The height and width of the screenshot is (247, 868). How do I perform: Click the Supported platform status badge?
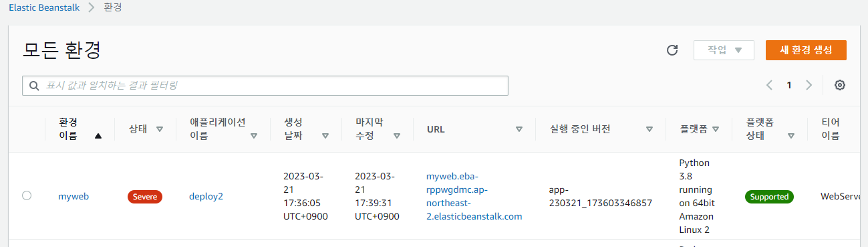769,197
